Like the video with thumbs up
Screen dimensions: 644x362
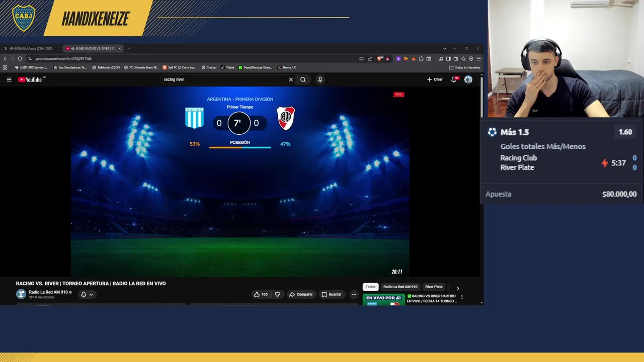(261, 295)
